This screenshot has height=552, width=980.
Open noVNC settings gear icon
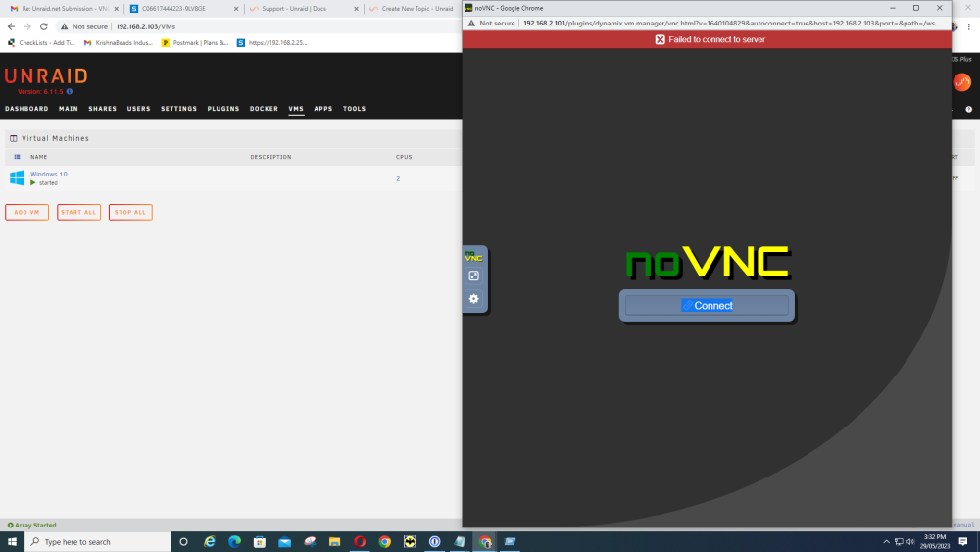tap(473, 299)
